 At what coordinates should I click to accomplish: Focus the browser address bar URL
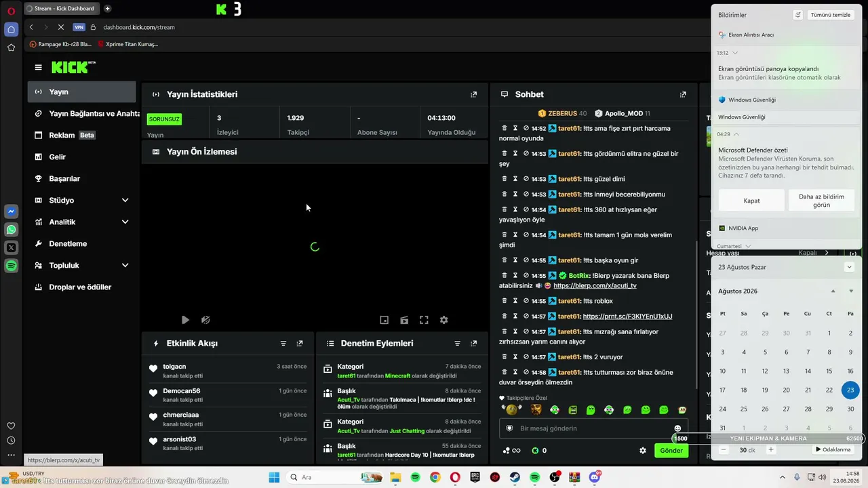pyautogui.click(x=139, y=27)
